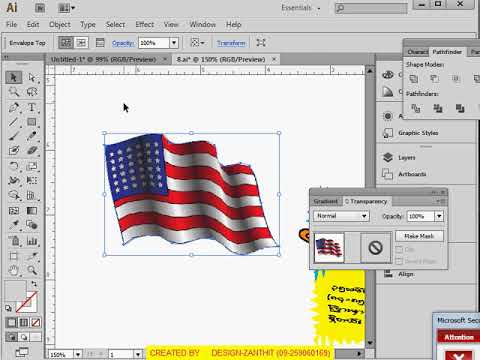Open the Transparency panel opacity dropdown arrow
This screenshot has width=480, height=360.
[x=439, y=216]
